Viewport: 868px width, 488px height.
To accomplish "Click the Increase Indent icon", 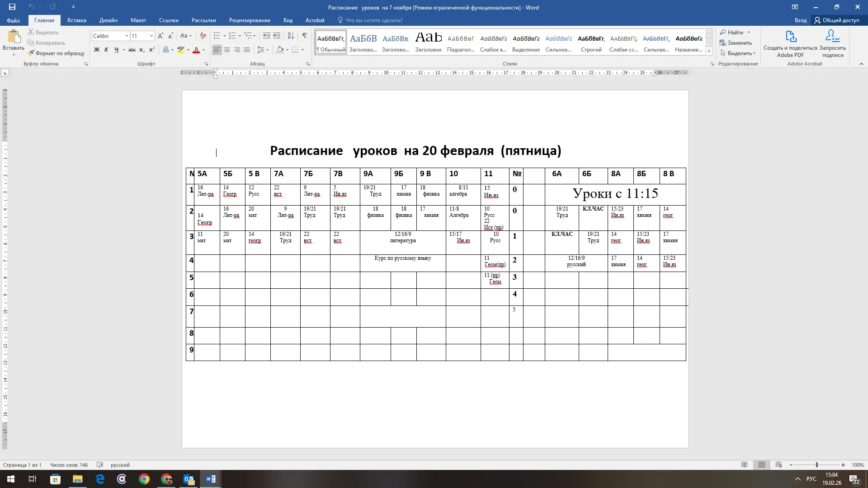I will tap(277, 36).
